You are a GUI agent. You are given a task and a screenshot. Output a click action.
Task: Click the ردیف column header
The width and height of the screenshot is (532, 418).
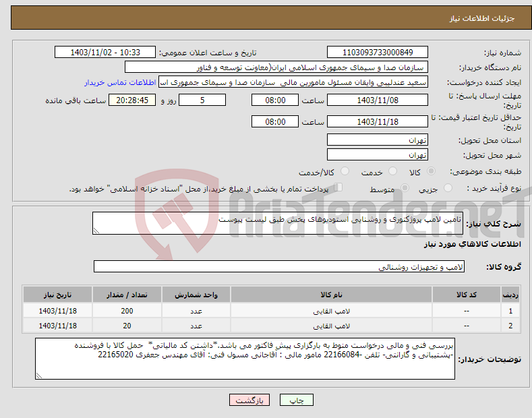[510, 295]
